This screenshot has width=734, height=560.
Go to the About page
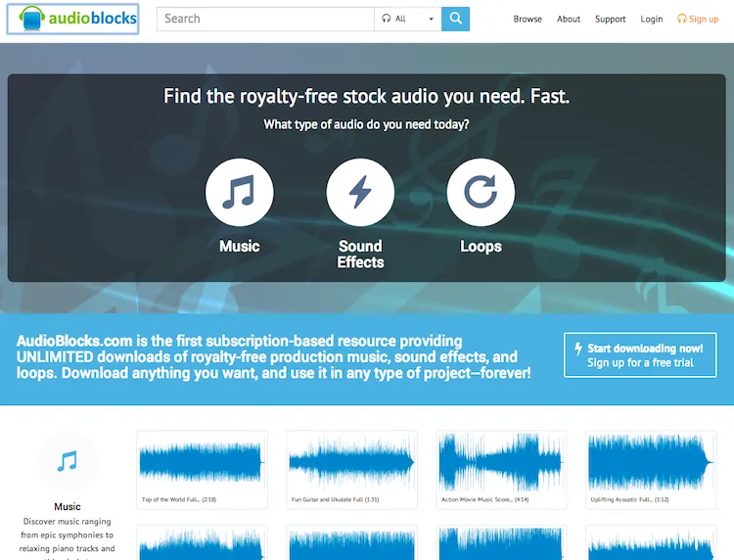569,20
